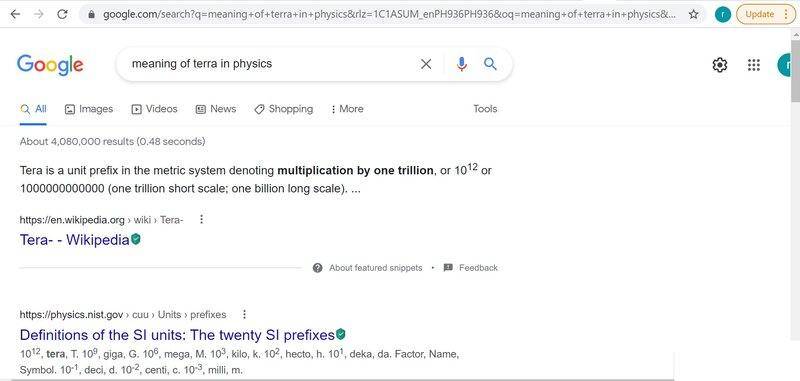This screenshot has width=800, height=381.
Task: Click inside the Google search field
Action: coord(270,64)
